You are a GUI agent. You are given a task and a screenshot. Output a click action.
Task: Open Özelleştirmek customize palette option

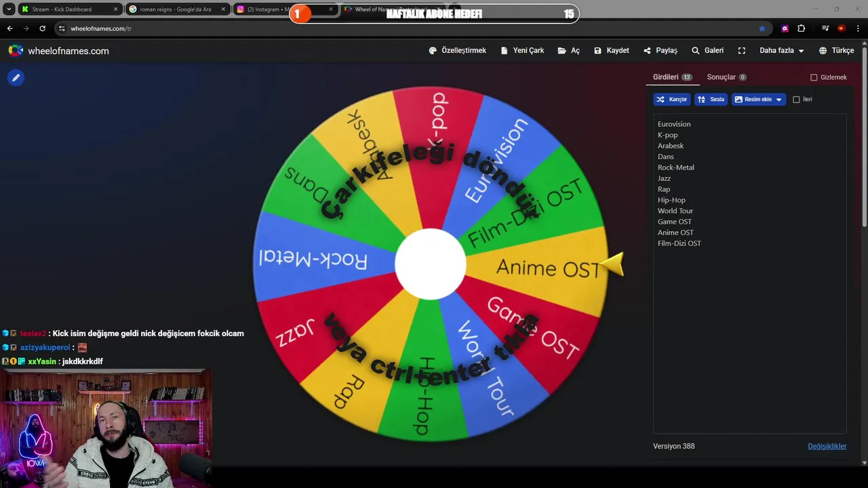457,51
